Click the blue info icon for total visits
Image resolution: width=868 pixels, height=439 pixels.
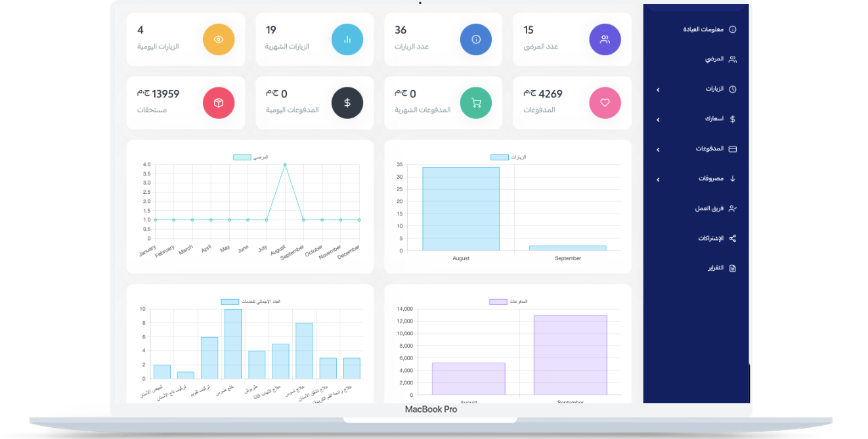pos(476,39)
